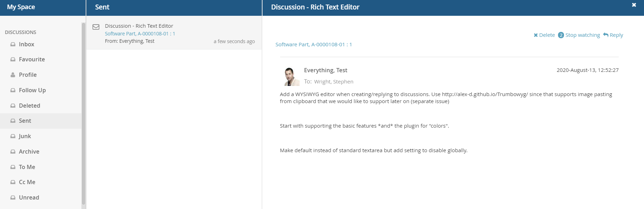This screenshot has width=644, height=209.
Task: Click the Inbox tray icon
Action: (13, 45)
